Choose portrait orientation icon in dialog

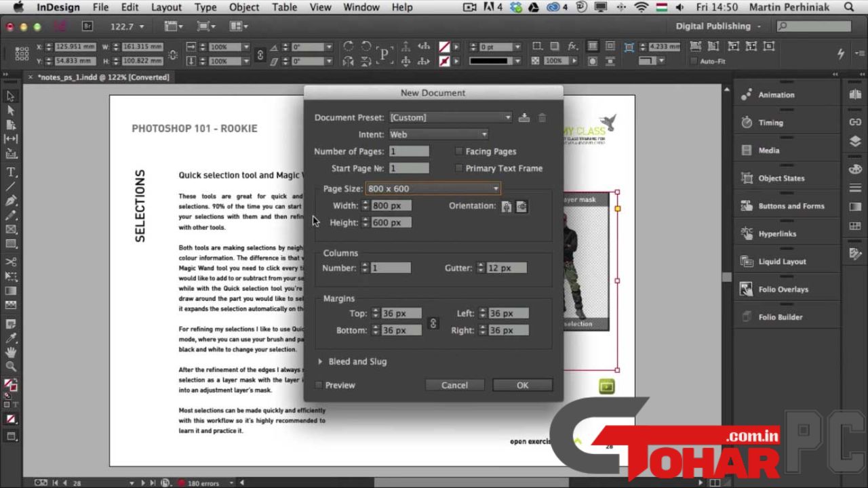[507, 207]
